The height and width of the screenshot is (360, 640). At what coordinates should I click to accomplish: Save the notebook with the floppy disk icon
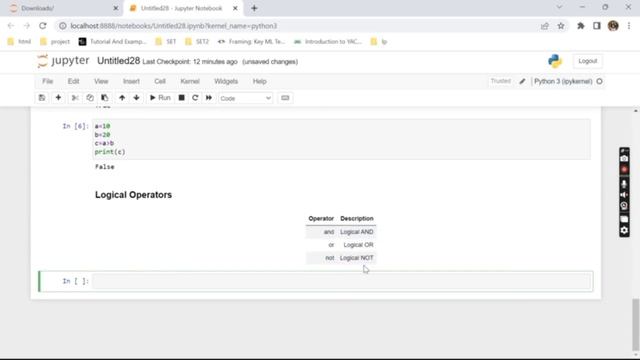click(42, 98)
